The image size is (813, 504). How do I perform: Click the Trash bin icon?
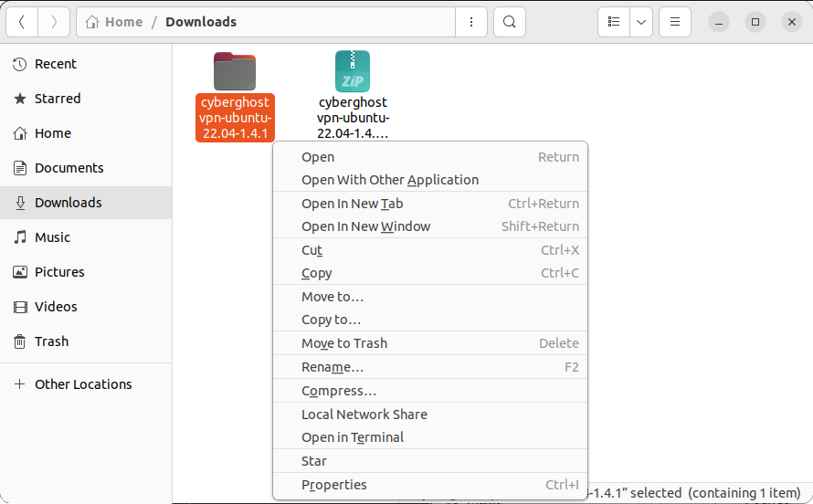coord(20,341)
